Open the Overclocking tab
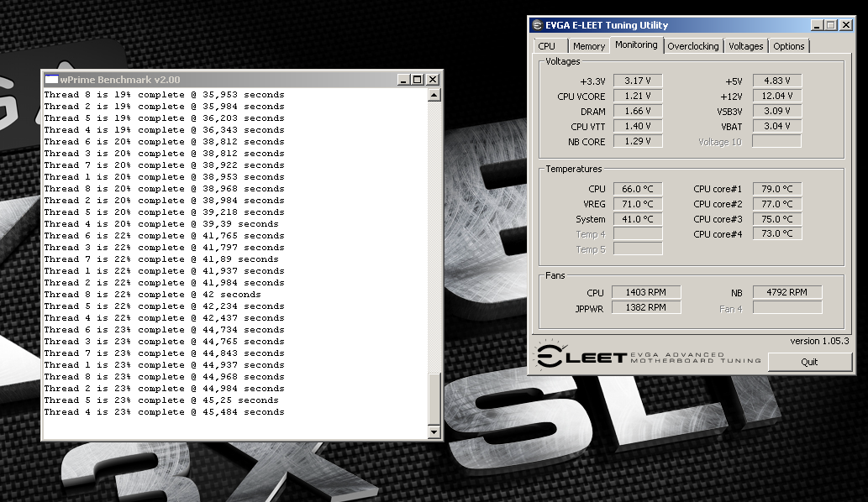The width and height of the screenshot is (868, 502). (692, 46)
